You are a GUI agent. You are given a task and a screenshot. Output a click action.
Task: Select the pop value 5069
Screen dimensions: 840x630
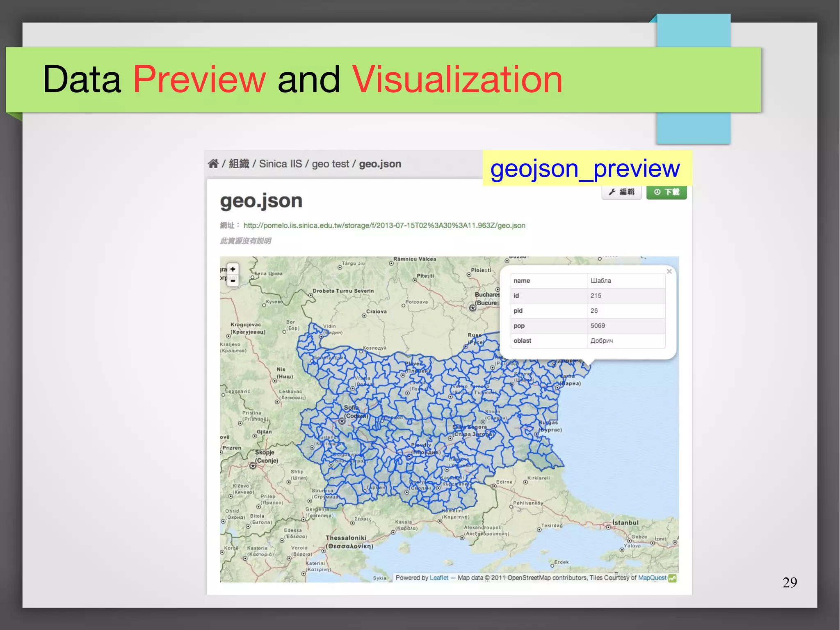click(598, 325)
